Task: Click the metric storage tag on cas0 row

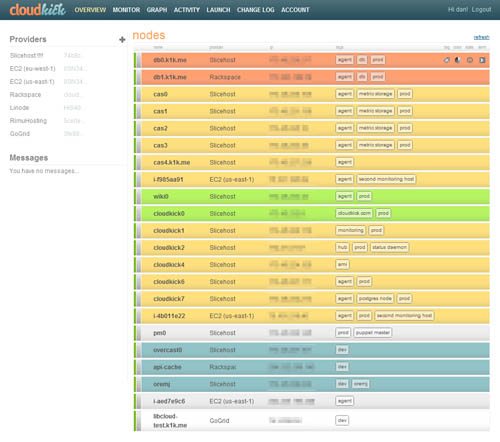Action: click(375, 94)
